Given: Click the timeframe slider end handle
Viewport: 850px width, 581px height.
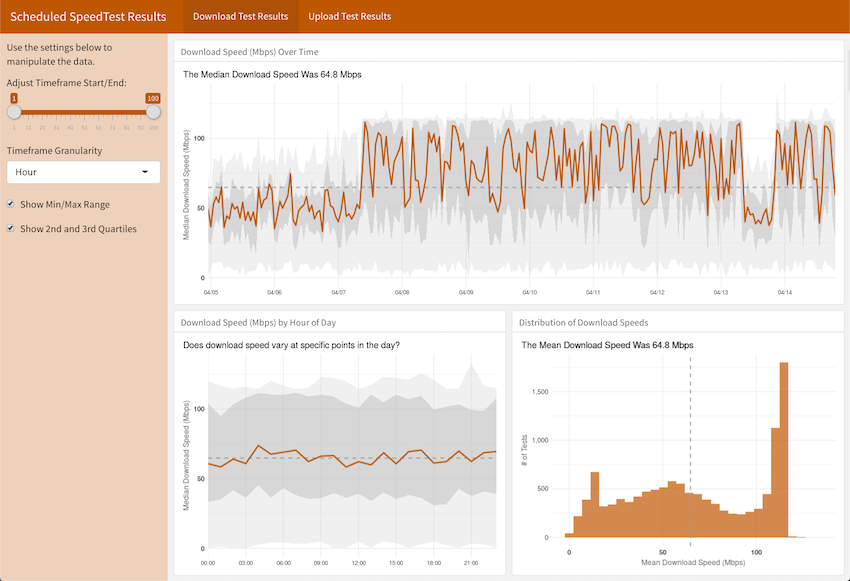Looking at the screenshot, I should coord(153,112).
